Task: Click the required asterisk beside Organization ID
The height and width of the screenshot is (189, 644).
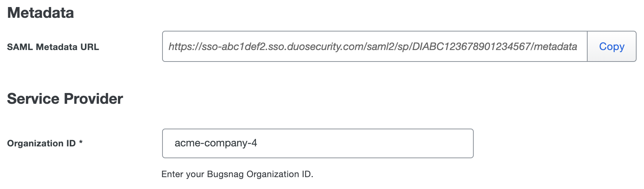Action: [x=81, y=143]
